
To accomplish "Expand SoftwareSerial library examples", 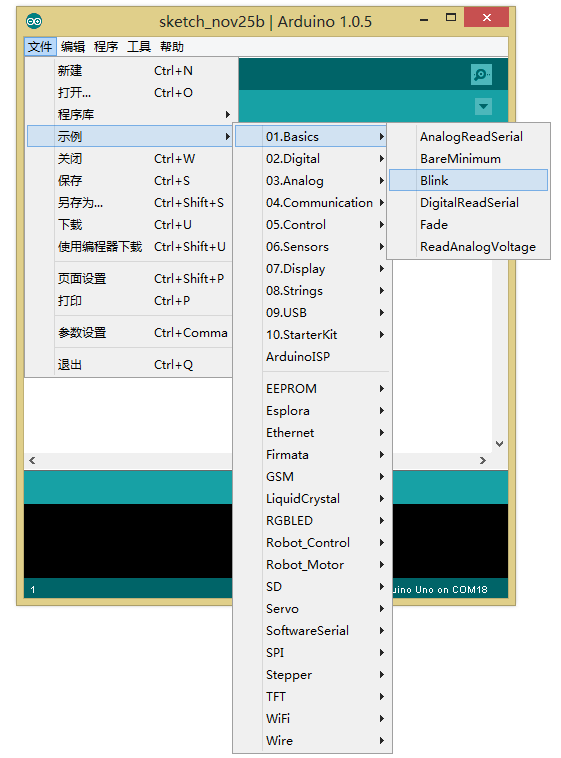I will point(311,630).
